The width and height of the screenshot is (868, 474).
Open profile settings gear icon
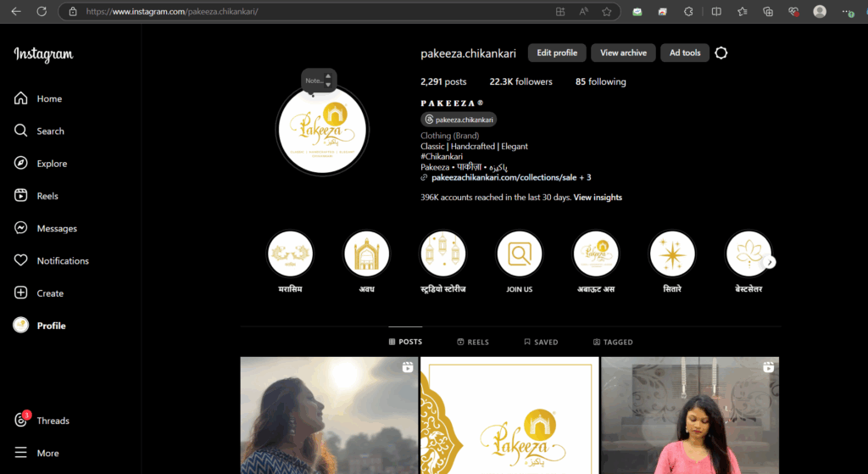[721, 53]
